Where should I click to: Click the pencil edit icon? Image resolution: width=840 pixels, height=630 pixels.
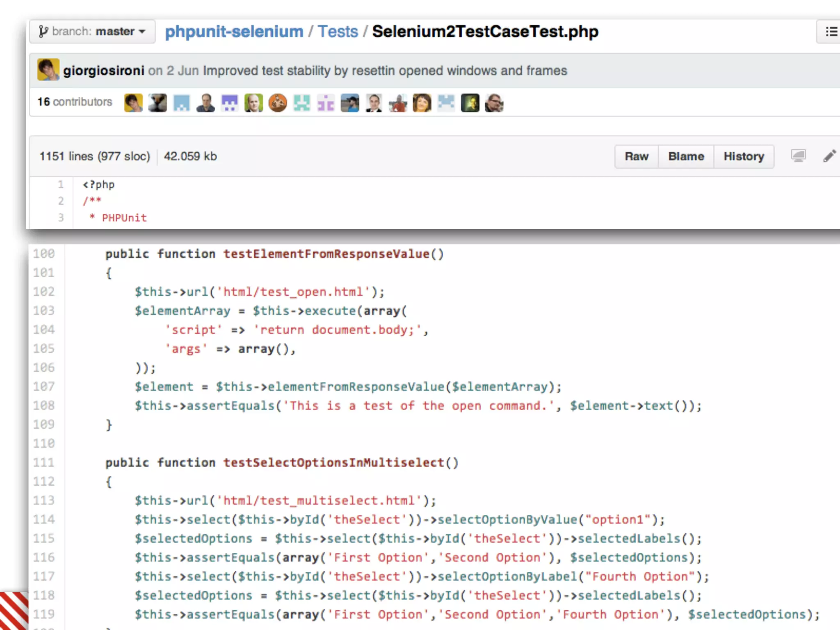829,156
